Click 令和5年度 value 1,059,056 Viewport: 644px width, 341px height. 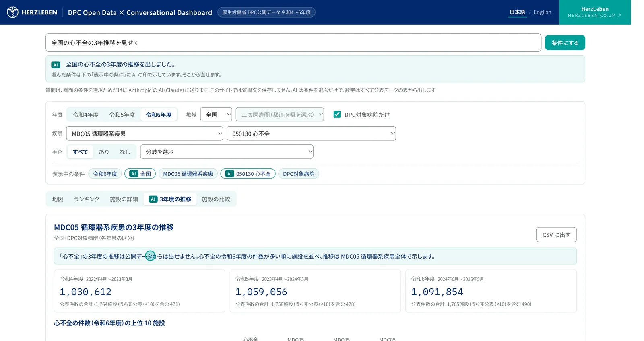pyautogui.click(x=261, y=292)
